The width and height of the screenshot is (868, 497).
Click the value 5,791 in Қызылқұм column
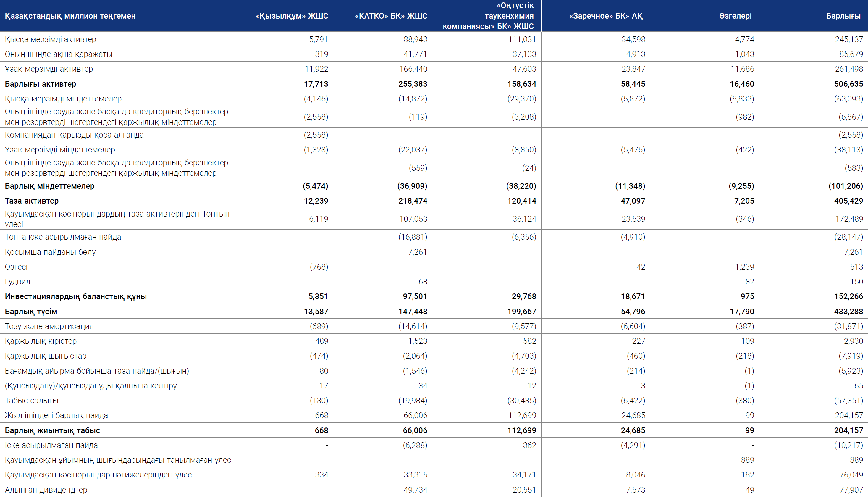[x=318, y=39]
